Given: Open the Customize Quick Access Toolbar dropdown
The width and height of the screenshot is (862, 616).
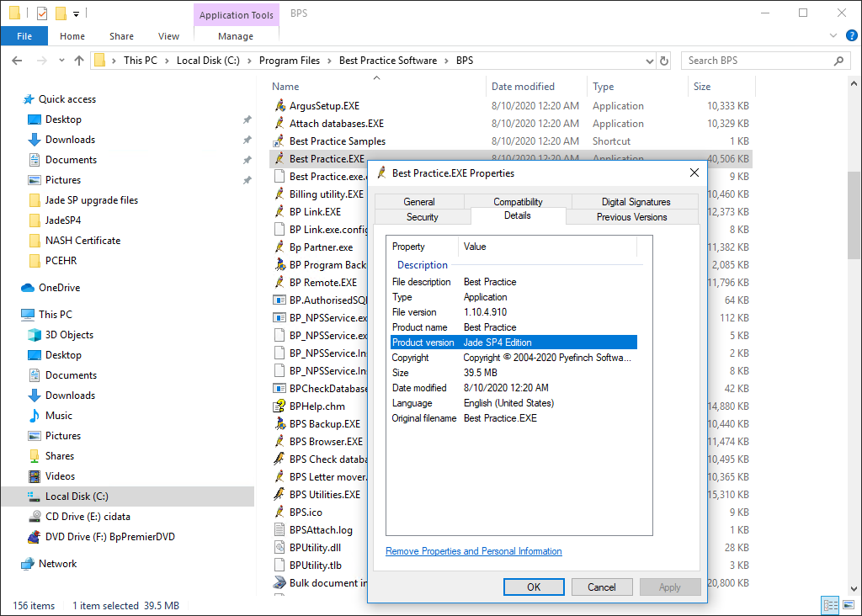Looking at the screenshot, I should pyautogui.click(x=76, y=13).
